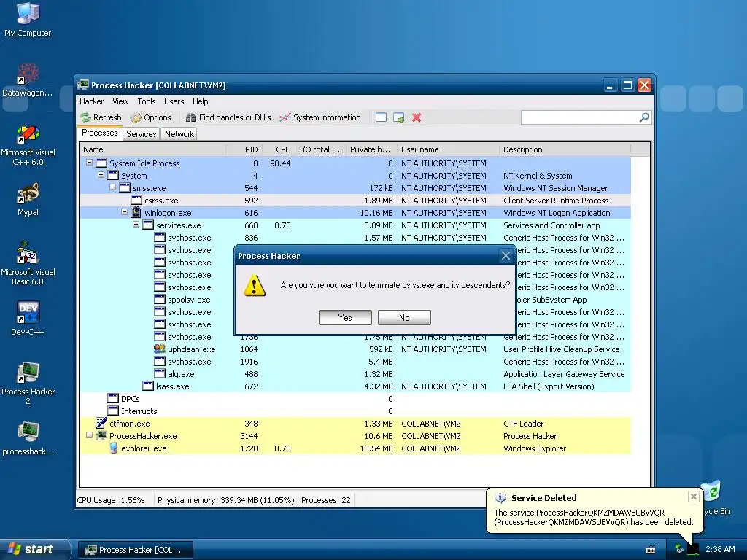The width and height of the screenshot is (747, 560).
Task: Click the find window toolbar icon
Action: click(381, 117)
